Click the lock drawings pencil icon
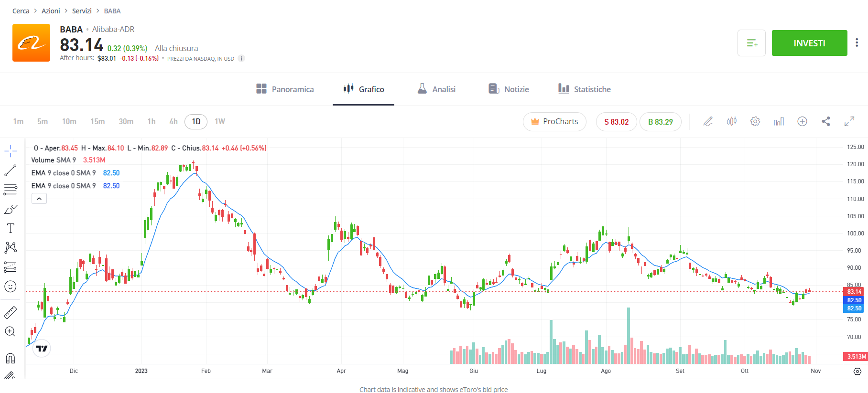The height and width of the screenshot is (393, 868). click(11, 375)
